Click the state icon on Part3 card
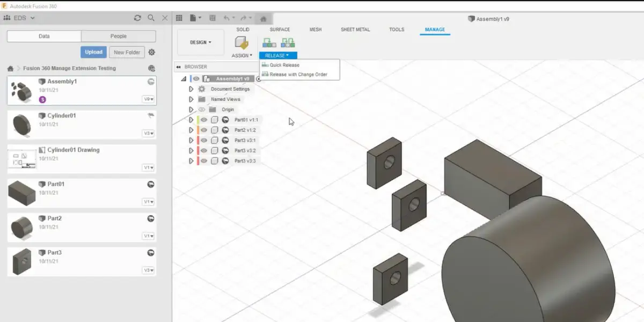Viewport: 644px width, 322px height. (x=151, y=253)
